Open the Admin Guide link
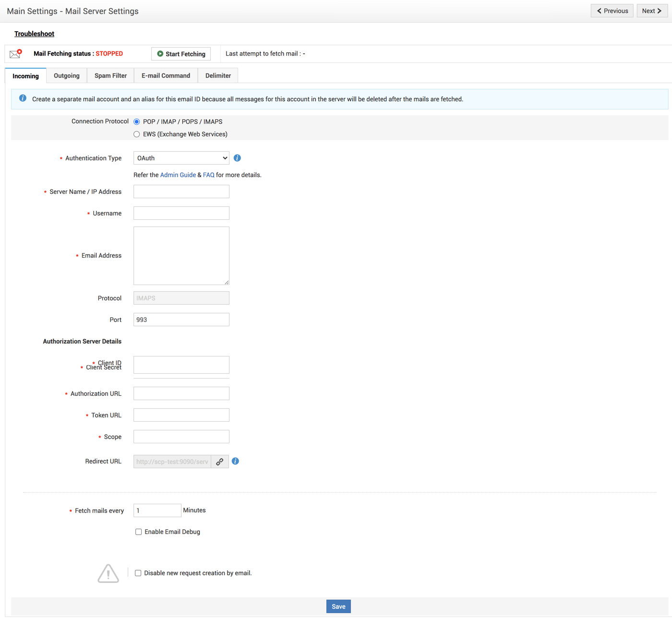The width and height of the screenshot is (672, 618). pyautogui.click(x=178, y=175)
